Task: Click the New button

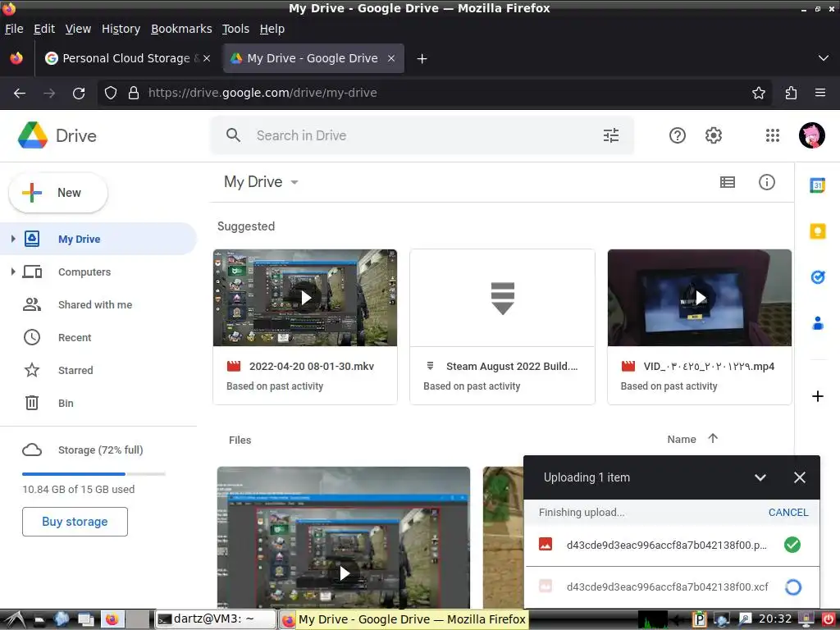Action: 58,193
